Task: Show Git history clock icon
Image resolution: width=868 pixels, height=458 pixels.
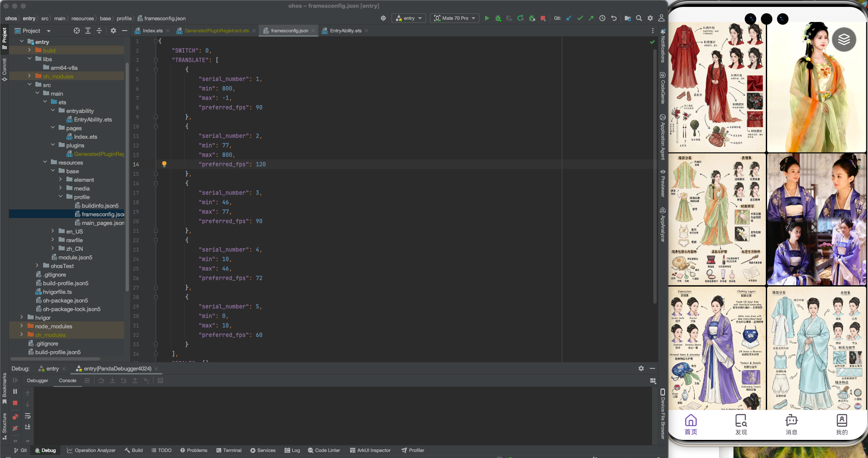Action: click(602, 18)
